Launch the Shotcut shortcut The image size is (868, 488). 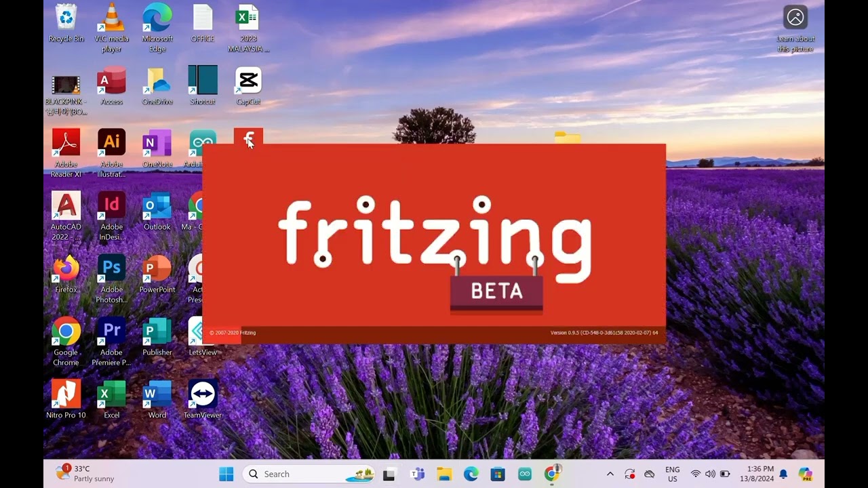202,86
